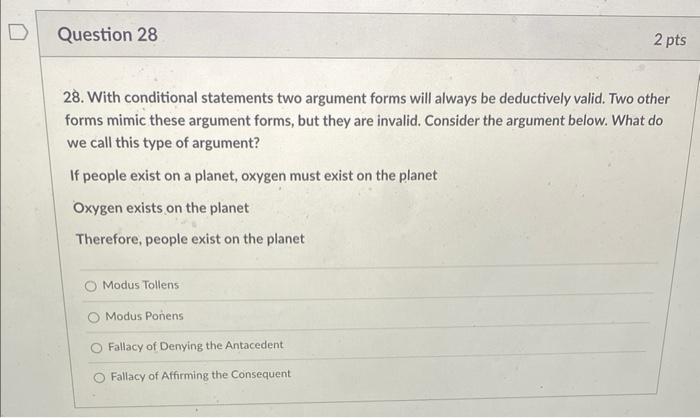The height and width of the screenshot is (418, 700).
Task: Click the word "invalid" in the question prompt
Action: (x=395, y=121)
